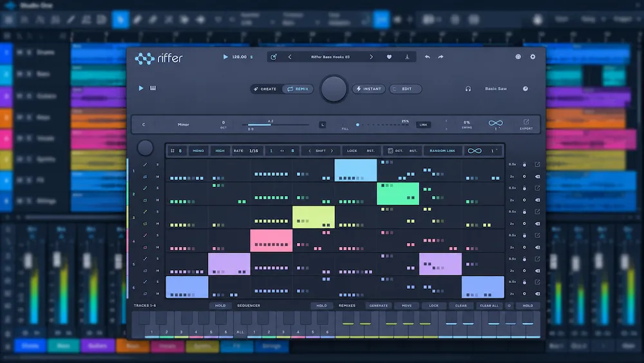Click the grid steps icon labeled 8

click(x=173, y=151)
